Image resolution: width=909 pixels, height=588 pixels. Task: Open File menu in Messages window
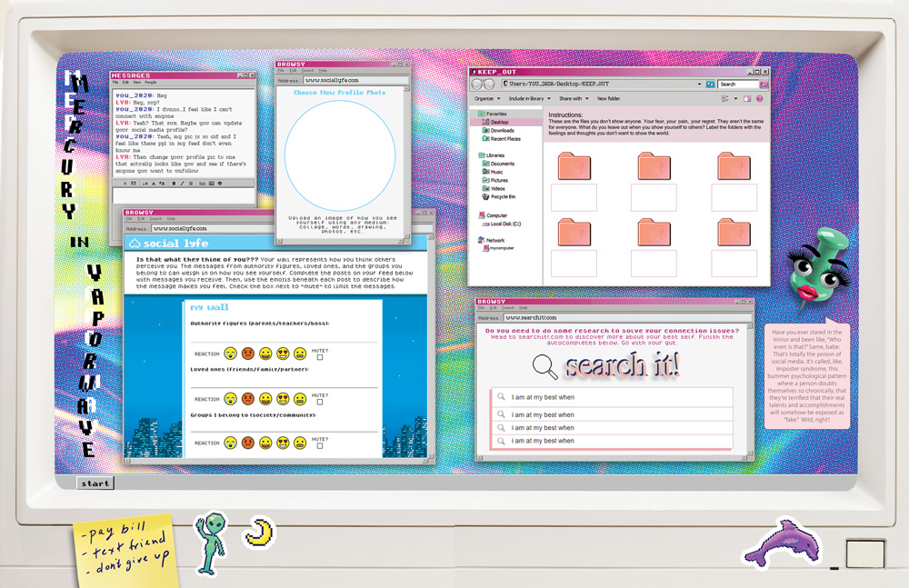115,83
